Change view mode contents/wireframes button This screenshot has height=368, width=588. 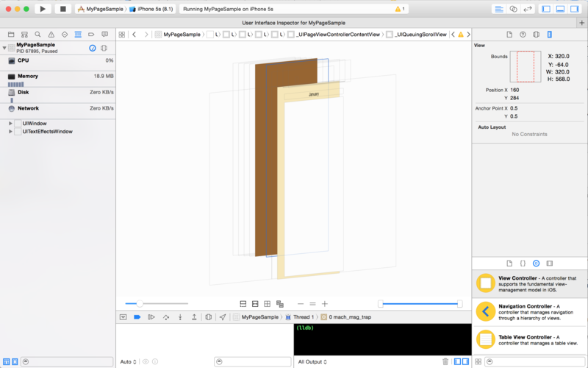pos(280,304)
